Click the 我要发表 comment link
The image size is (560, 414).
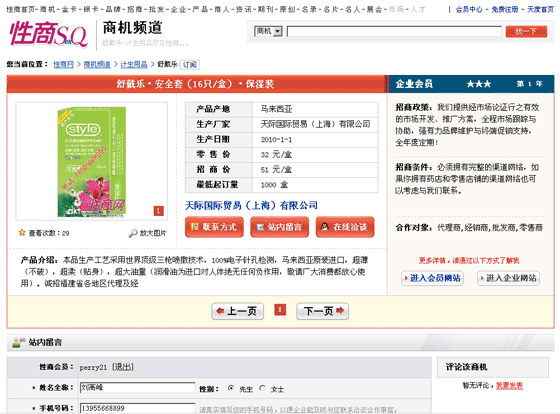509,385
